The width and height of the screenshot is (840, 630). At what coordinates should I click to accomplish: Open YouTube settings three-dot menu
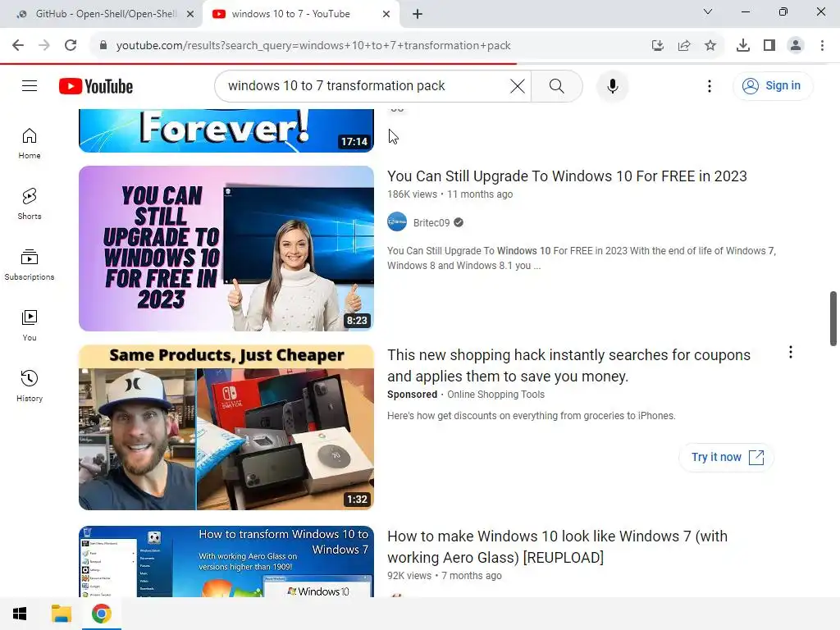pyautogui.click(x=710, y=85)
